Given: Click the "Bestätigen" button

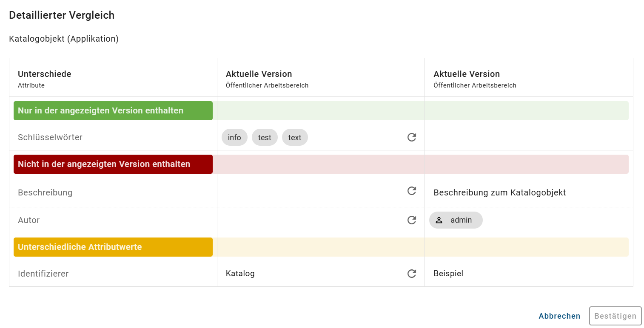Looking at the screenshot, I should [615, 316].
